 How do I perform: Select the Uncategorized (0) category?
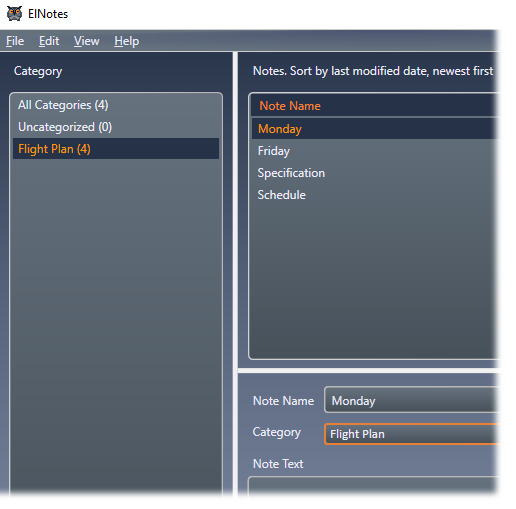point(116,127)
